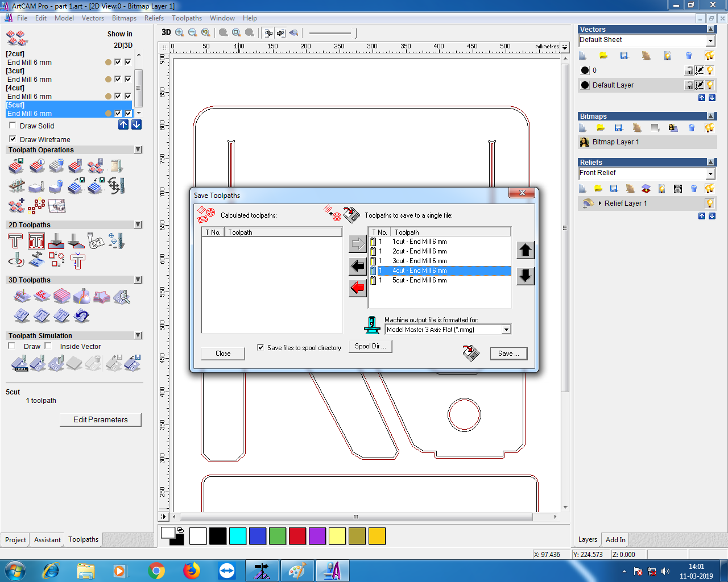The width and height of the screenshot is (728, 582).
Task: Open the File menu
Action: tap(22, 18)
